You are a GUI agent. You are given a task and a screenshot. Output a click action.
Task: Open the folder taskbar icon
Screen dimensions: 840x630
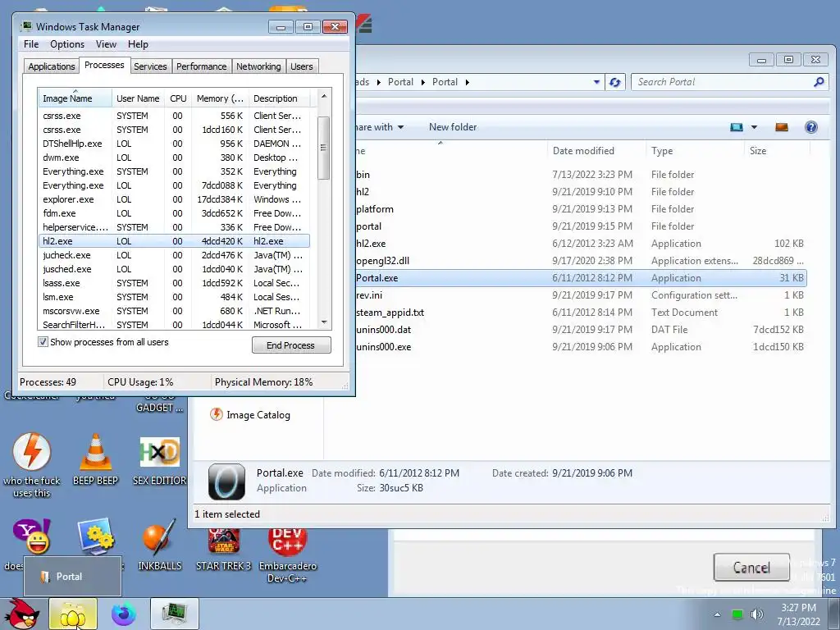point(73,614)
